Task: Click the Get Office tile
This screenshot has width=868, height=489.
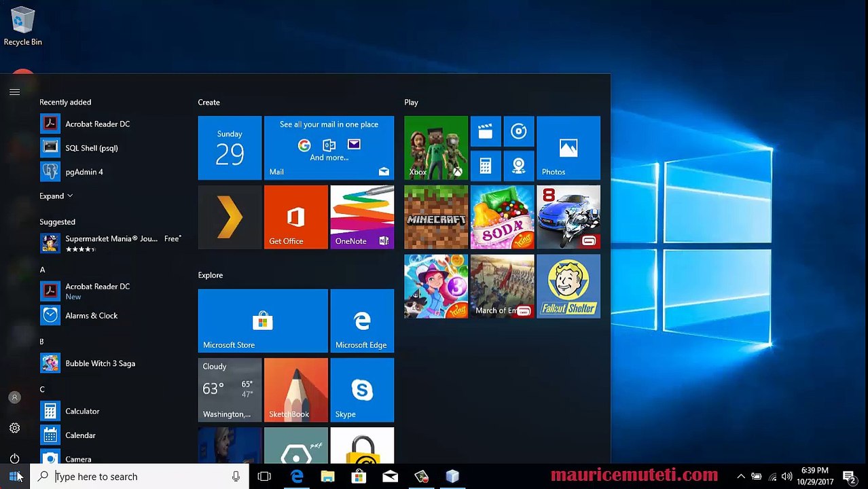Action: pos(295,217)
